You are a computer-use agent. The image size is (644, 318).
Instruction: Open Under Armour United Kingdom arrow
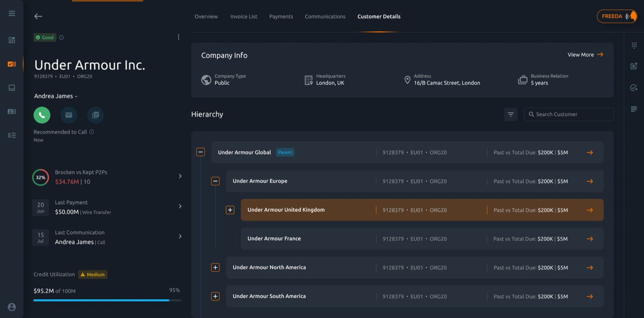point(590,210)
